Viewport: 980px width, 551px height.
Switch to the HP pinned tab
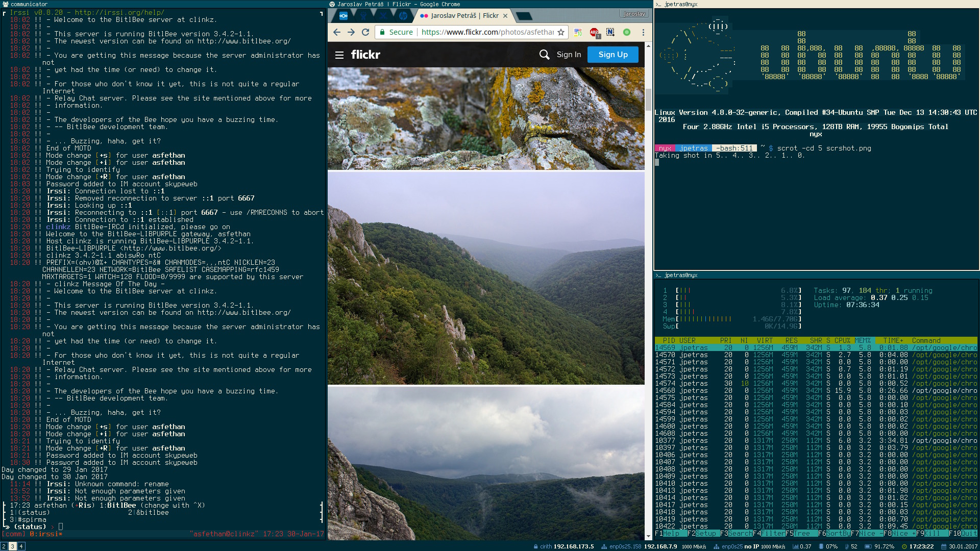coord(403,16)
